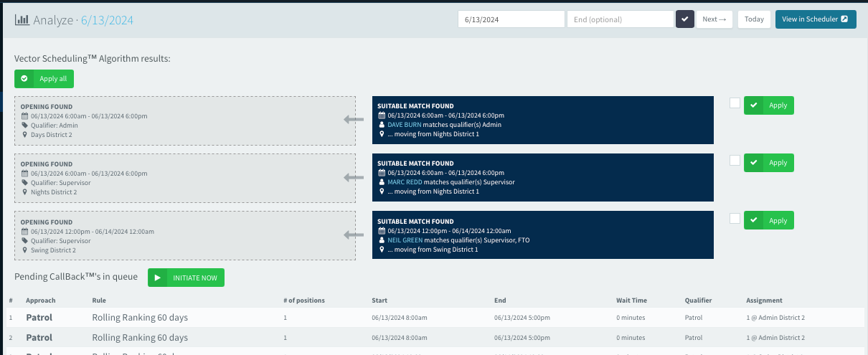Image resolution: width=868 pixels, height=355 pixels.
Task: Go to Next day
Action: [714, 19]
